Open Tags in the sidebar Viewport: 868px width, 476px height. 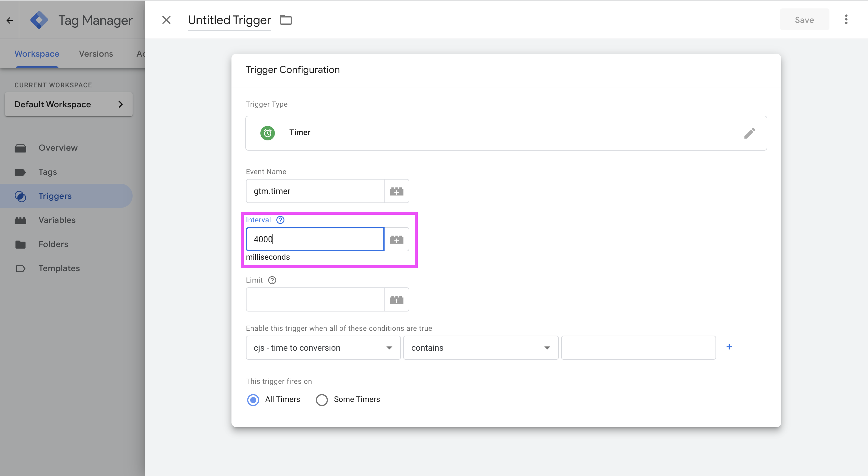pos(48,172)
